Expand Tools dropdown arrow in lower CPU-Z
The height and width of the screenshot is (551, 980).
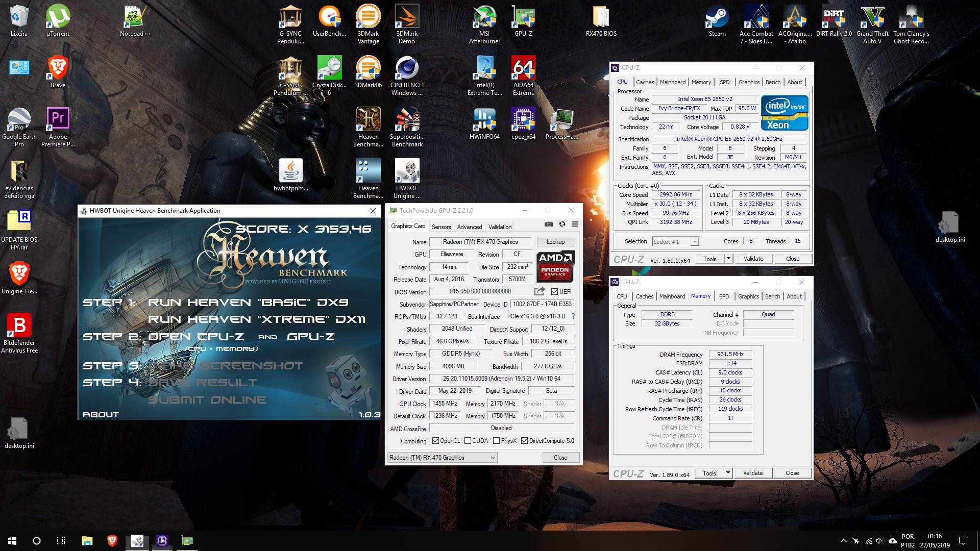click(x=728, y=473)
